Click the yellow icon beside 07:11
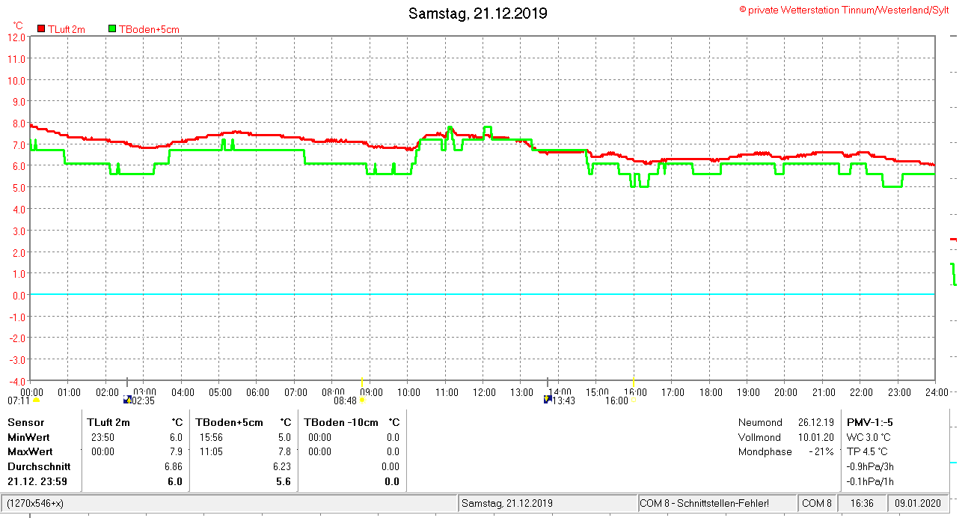Viewport: 980px width, 518px height. point(36,400)
